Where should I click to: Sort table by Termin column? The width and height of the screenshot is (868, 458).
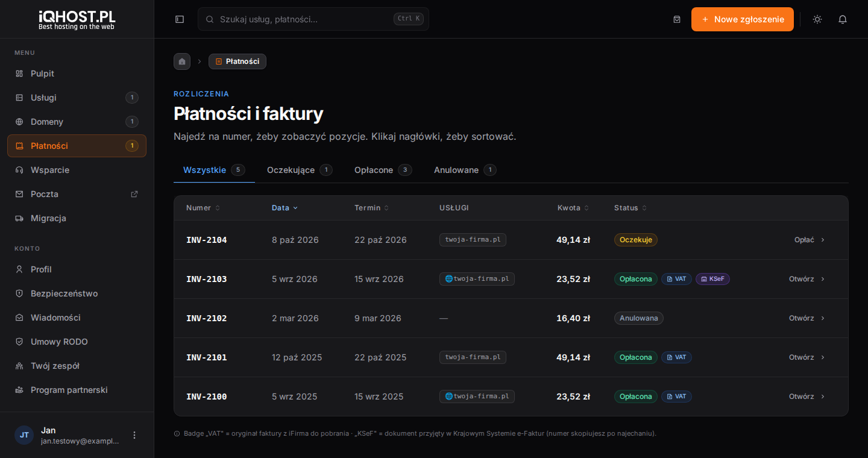click(371, 208)
